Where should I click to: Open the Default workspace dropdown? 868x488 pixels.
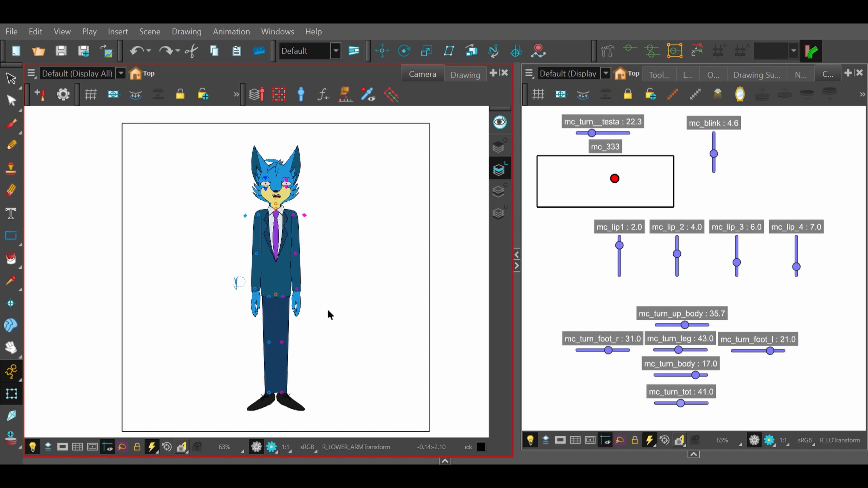click(x=336, y=51)
